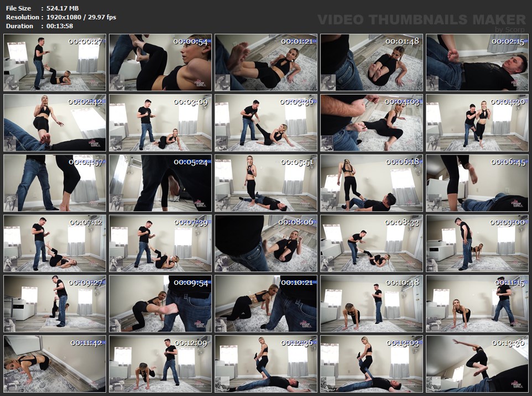Image resolution: width=532 pixels, height=396 pixels.
Task: Select the 00:02:15 frame thumbnail
Action: (x=477, y=62)
